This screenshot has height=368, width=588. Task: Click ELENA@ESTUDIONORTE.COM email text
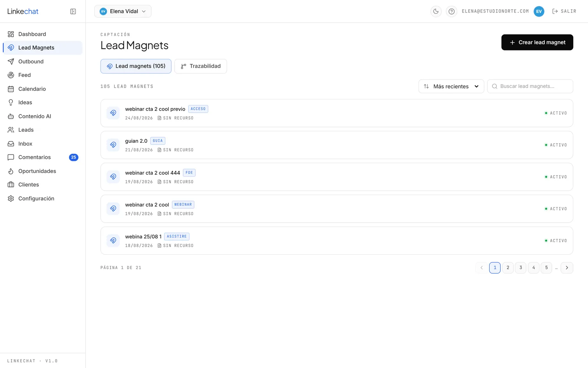pyautogui.click(x=495, y=11)
